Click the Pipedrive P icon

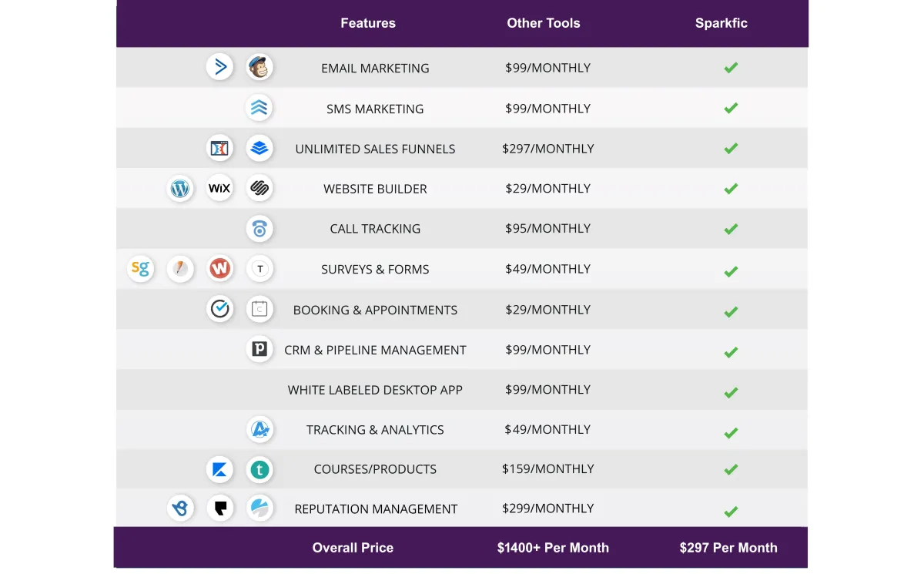click(259, 349)
